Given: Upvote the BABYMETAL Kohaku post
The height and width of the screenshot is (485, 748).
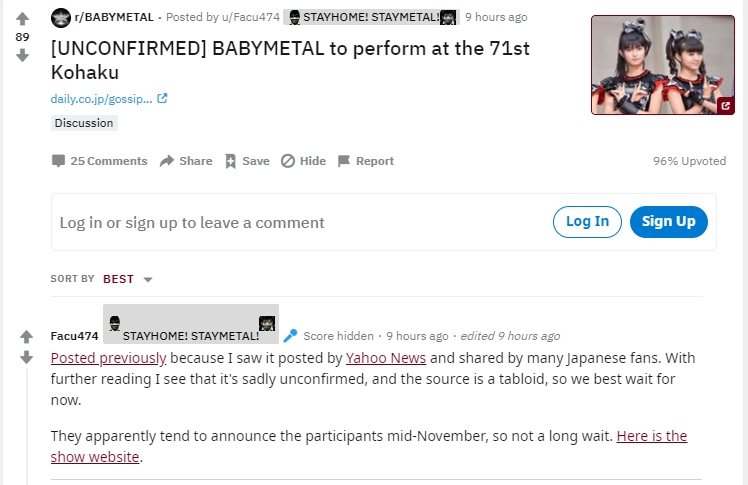Looking at the screenshot, I should coord(23,18).
